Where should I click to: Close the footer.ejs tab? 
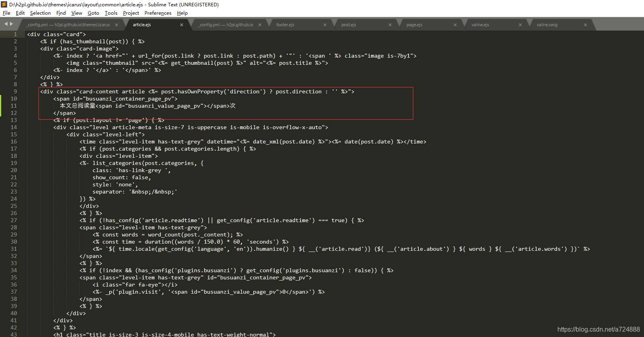325,25
